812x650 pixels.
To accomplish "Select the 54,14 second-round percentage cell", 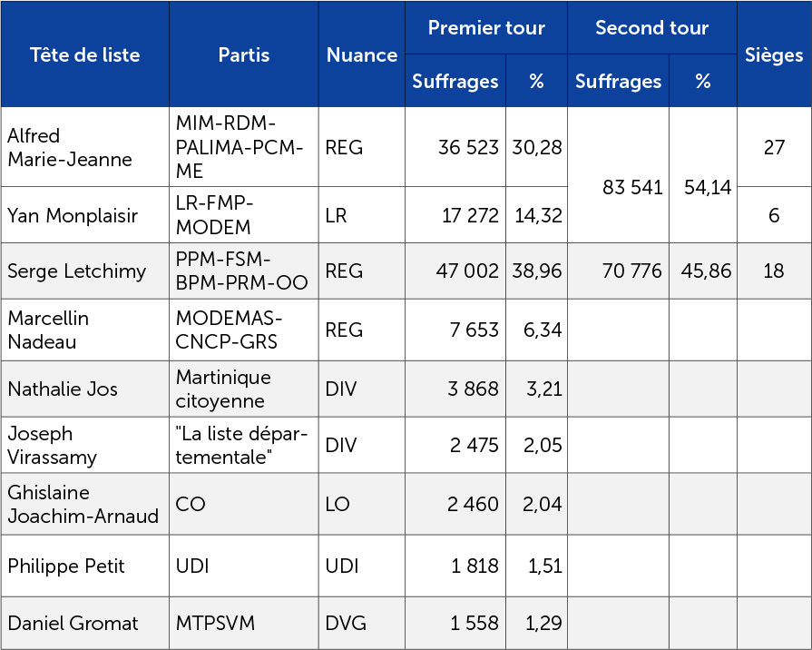I will [702, 188].
